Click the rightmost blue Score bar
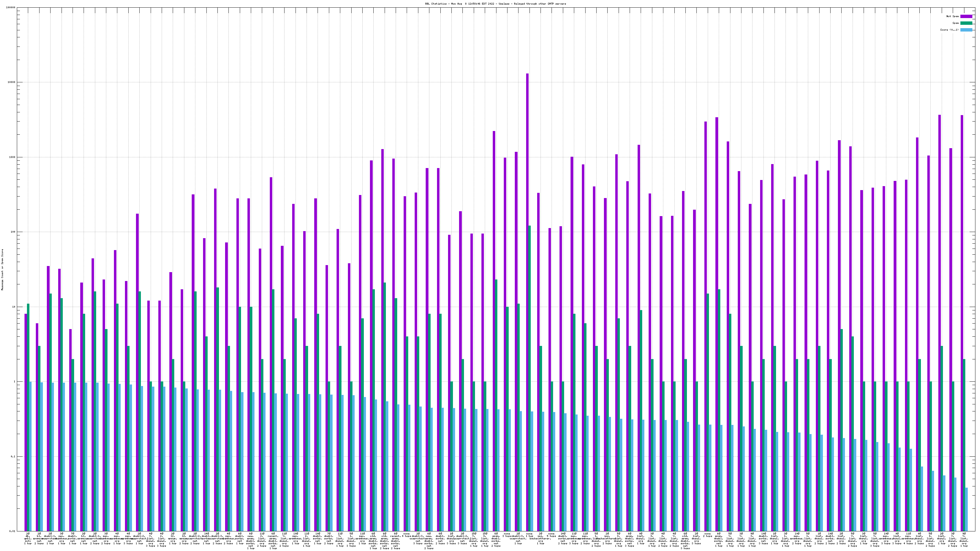The width and height of the screenshot is (980, 551). pyautogui.click(x=966, y=510)
